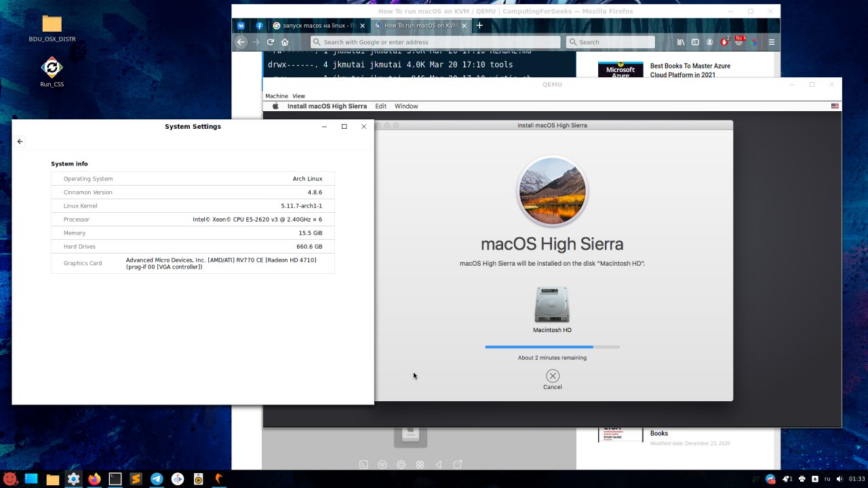Select the Graphics Card row
The height and width of the screenshot is (488, 868).
193,263
